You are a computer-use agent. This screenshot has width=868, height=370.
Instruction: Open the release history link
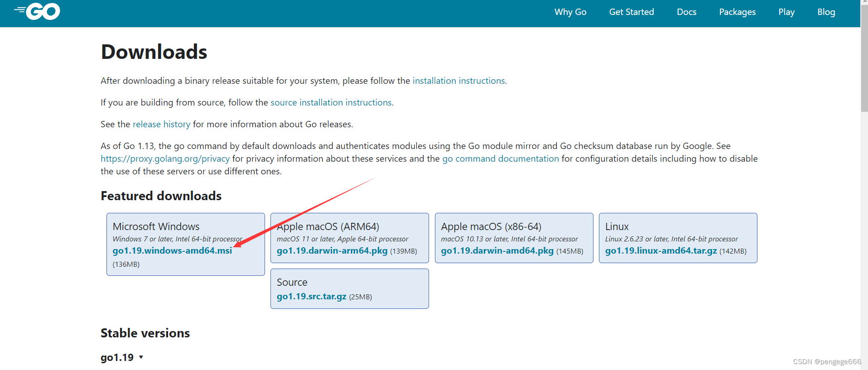point(161,124)
